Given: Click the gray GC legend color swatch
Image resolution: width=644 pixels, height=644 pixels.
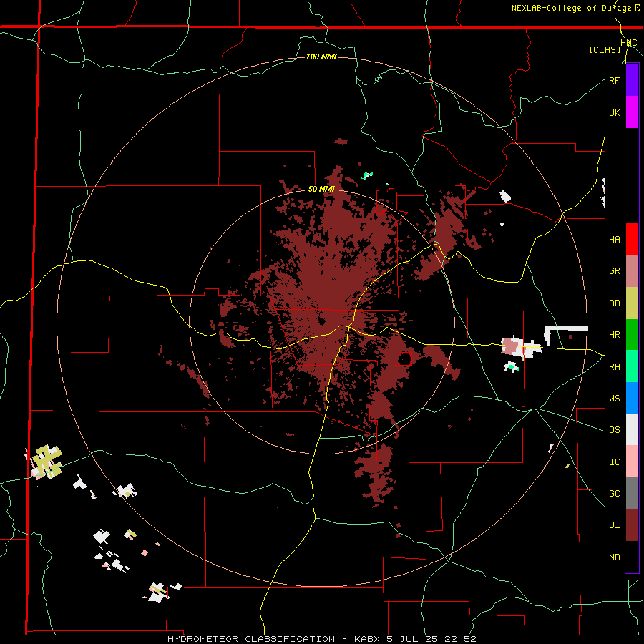Looking at the screenshot, I should (x=632, y=493).
